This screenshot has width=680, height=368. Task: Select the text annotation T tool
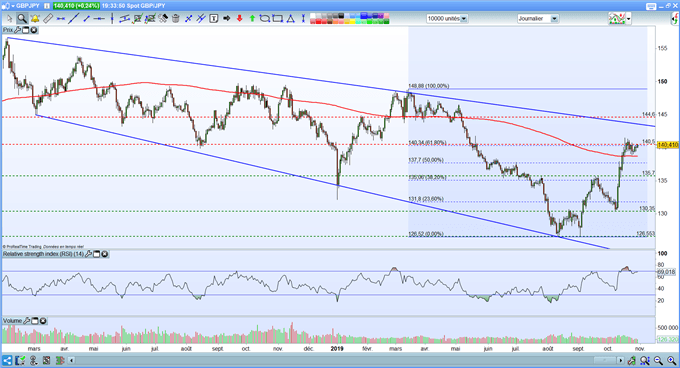tap(214, 19)
